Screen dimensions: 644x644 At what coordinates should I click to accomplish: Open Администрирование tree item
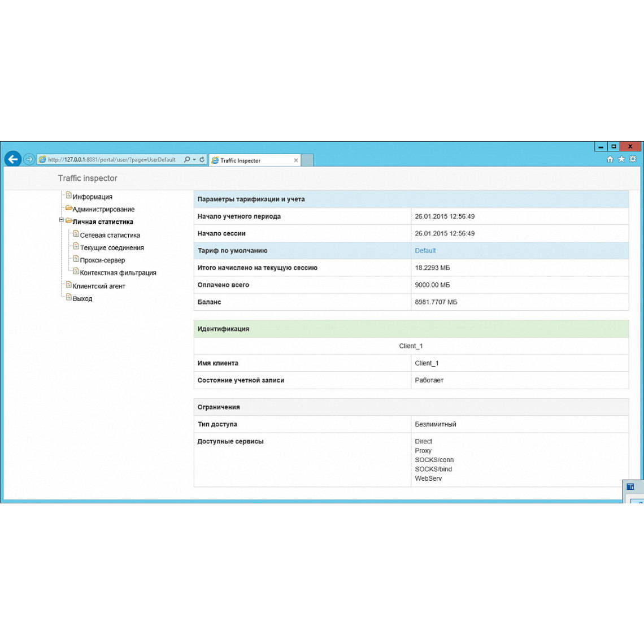[103, 209]
